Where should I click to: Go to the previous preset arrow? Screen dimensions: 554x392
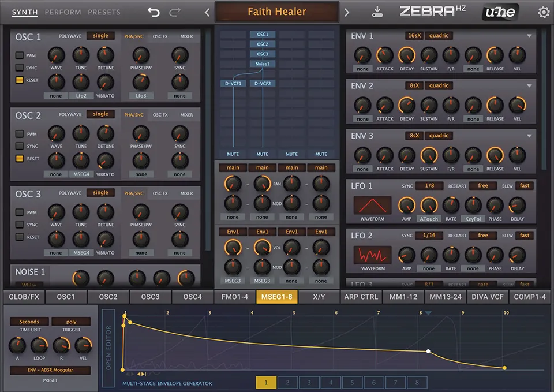pos(207,12)
